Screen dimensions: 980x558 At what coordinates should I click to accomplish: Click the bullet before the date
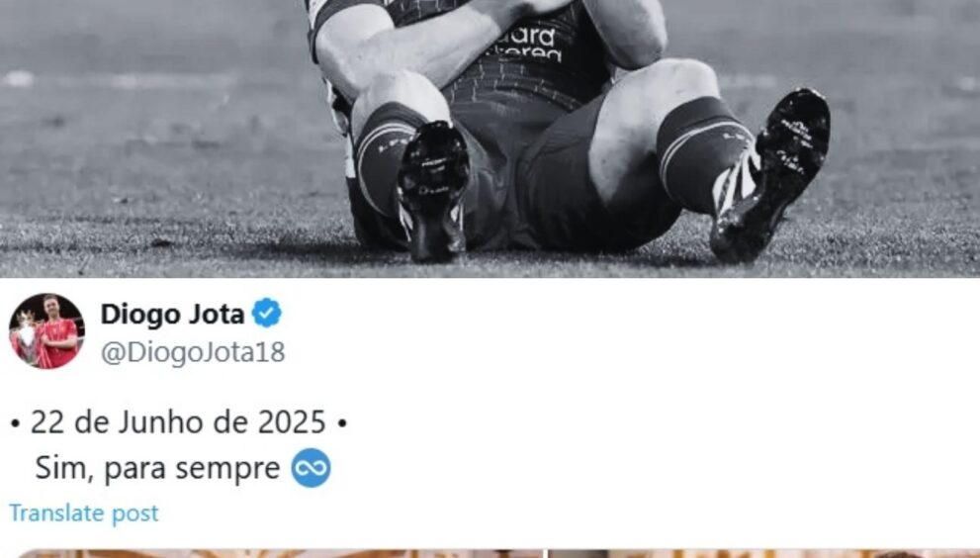pyautogui.click(x=15, y=423)
